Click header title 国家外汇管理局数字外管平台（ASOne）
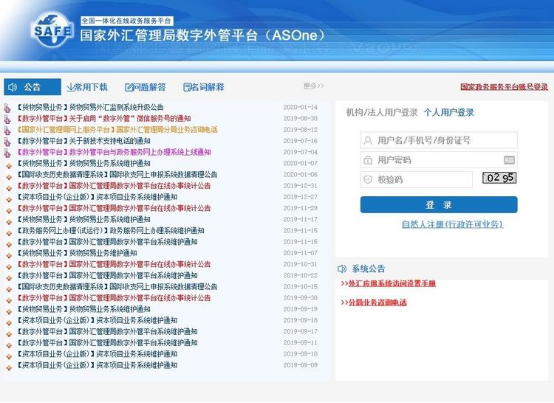 point(202,35)
